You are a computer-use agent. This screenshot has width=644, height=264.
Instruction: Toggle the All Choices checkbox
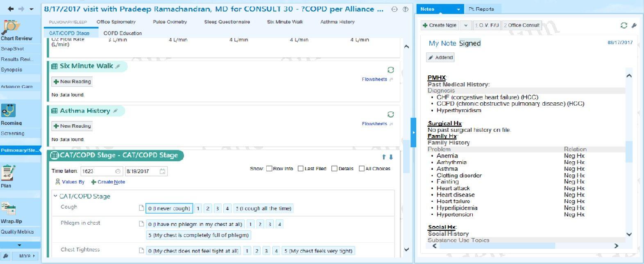point(361,169)
